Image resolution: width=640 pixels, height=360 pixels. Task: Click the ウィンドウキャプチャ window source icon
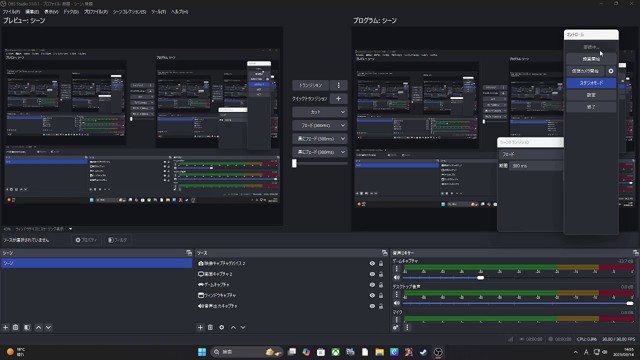pos(201,295)
